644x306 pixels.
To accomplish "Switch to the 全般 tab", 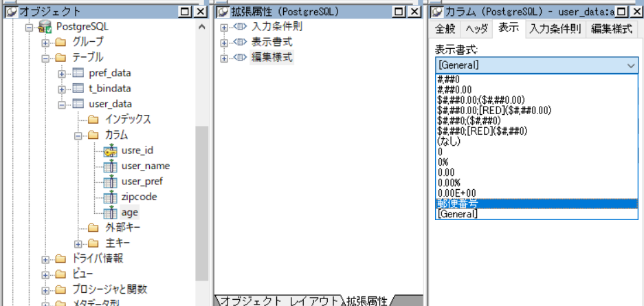I will (x=445, y=29).
